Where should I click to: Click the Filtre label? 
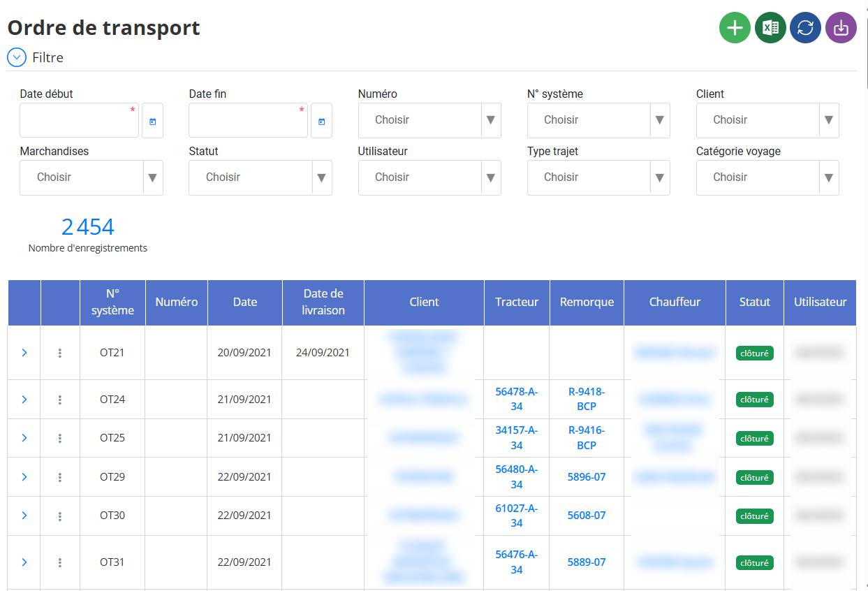[x=48, y=58]
